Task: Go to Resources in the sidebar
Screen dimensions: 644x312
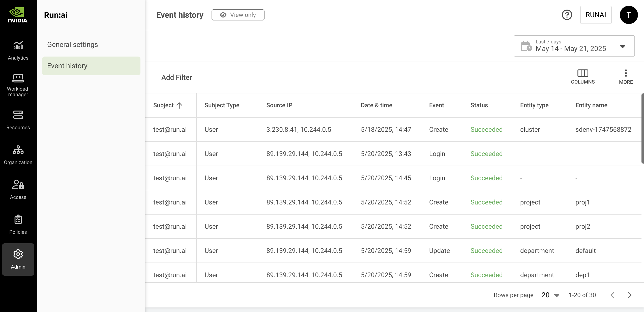Action: coord(18,120)
